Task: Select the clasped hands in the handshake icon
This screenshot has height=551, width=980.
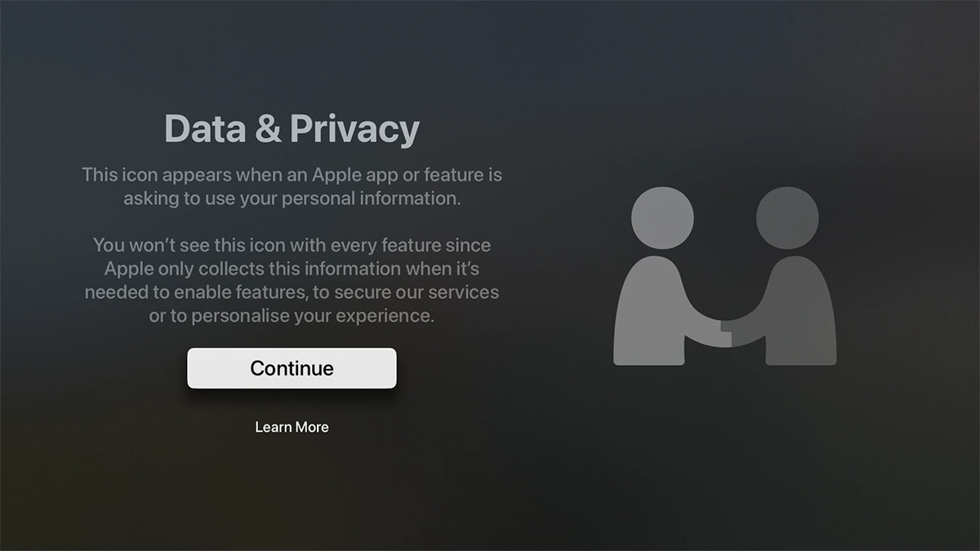Action: point(722,332)
